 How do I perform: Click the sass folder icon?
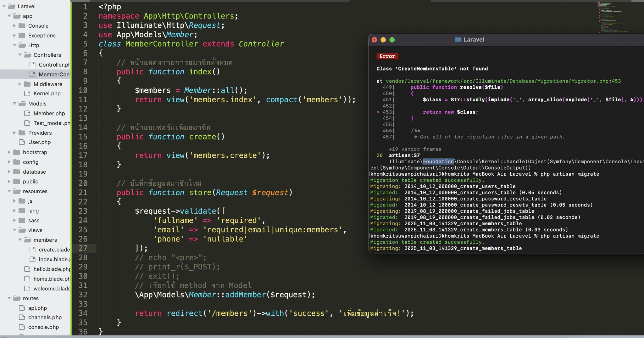[x=22, y=220]
